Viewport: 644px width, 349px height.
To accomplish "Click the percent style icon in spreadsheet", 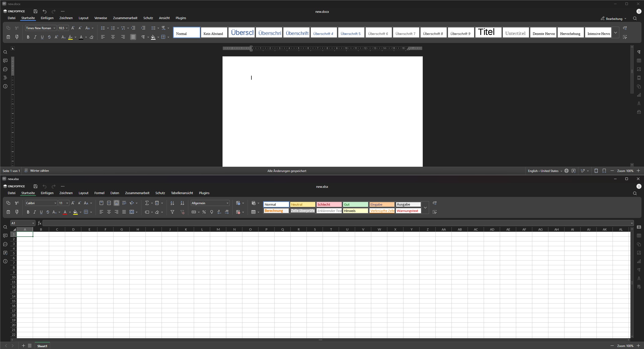I will [x=204, y=212].
